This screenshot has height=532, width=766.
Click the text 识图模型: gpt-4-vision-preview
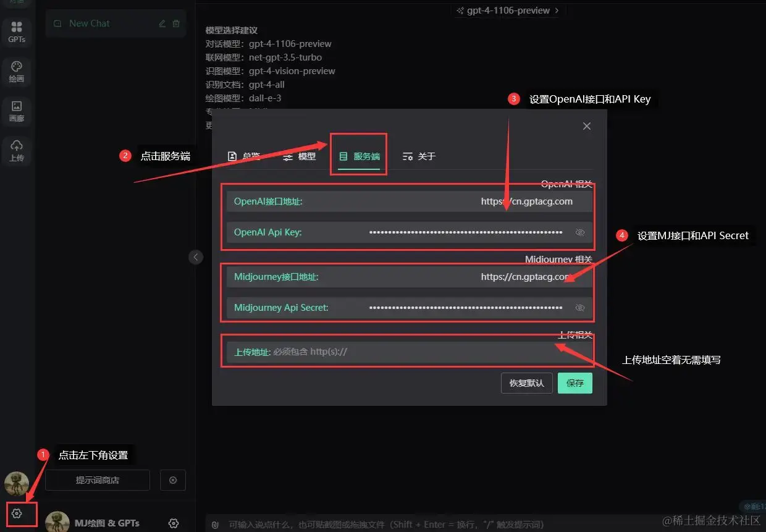tap(271, 71)
